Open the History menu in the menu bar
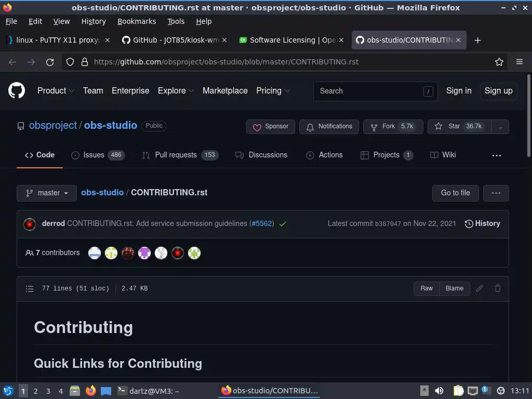532x399 pixels. [94, 21]
